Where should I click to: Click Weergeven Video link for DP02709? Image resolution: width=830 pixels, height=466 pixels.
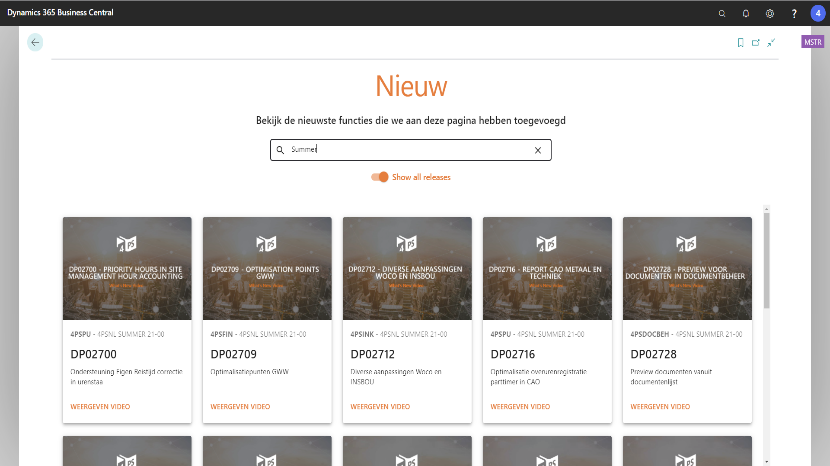(240, 407)
